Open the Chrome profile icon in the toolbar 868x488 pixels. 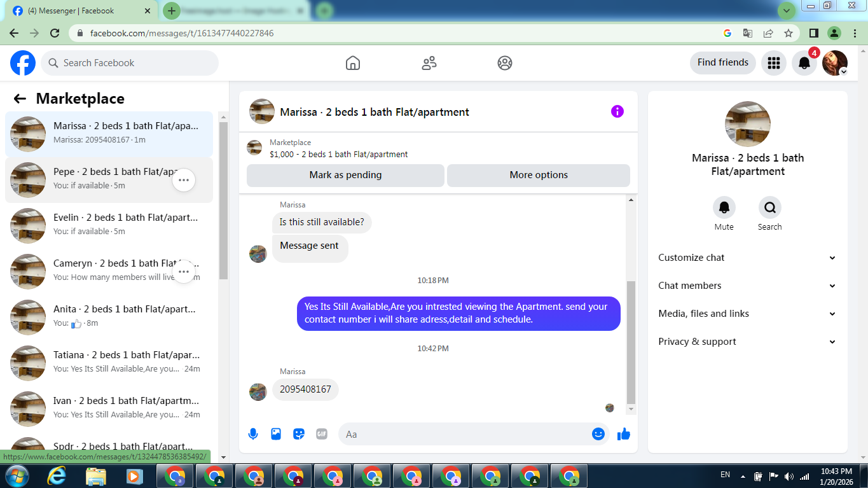(x=834, y=33)
